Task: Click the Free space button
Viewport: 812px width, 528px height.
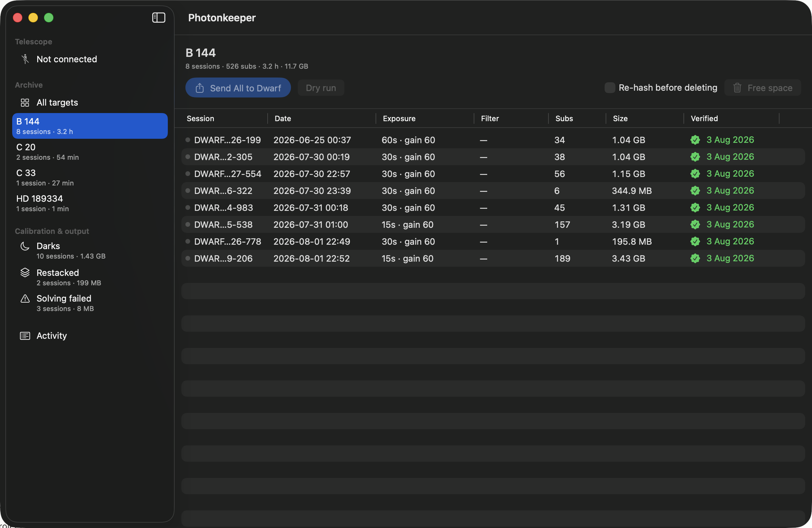Action: [x=763, y=88]
